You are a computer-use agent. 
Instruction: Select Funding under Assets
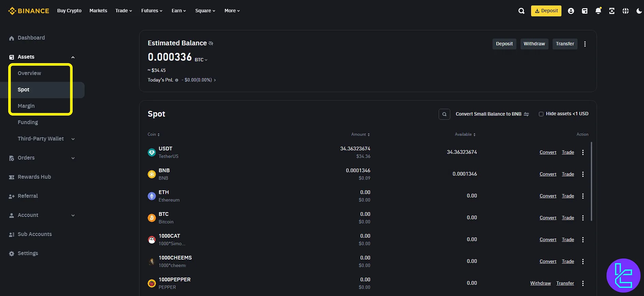click(28, 122)
